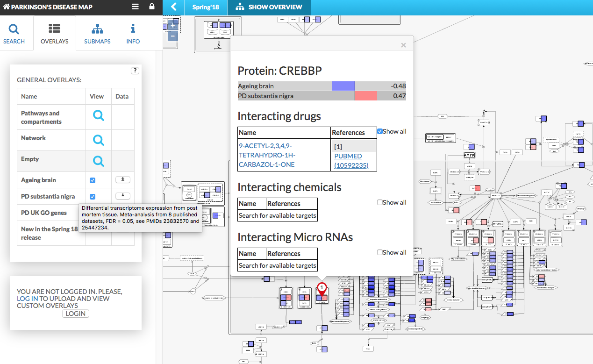Click the back chevron arrow button

pyautogui.click(x=174, y=7)
